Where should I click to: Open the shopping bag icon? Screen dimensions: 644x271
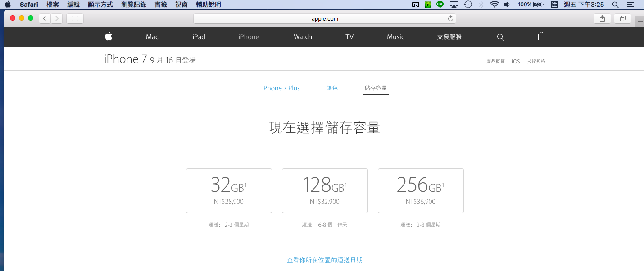(x=541, y=36)
